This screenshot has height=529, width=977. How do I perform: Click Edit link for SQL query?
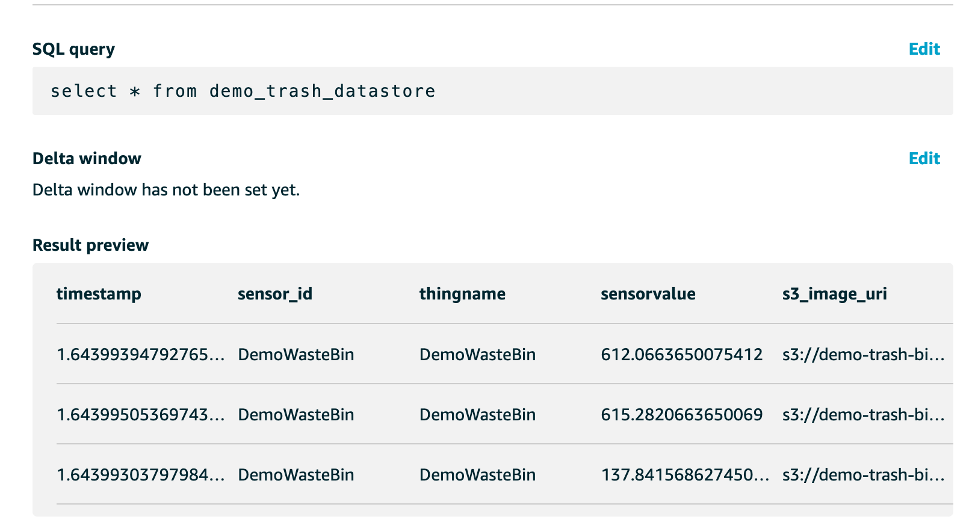click(x=924, y=49)
